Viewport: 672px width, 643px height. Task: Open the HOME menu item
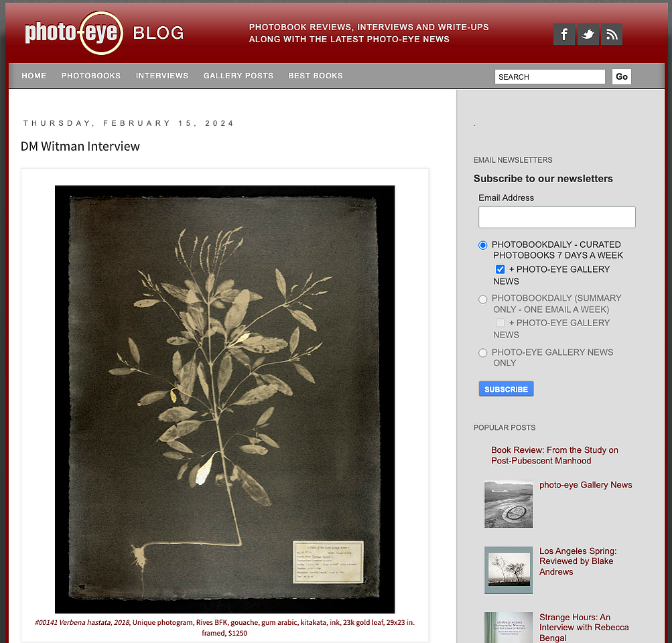[x=34, y=76]
